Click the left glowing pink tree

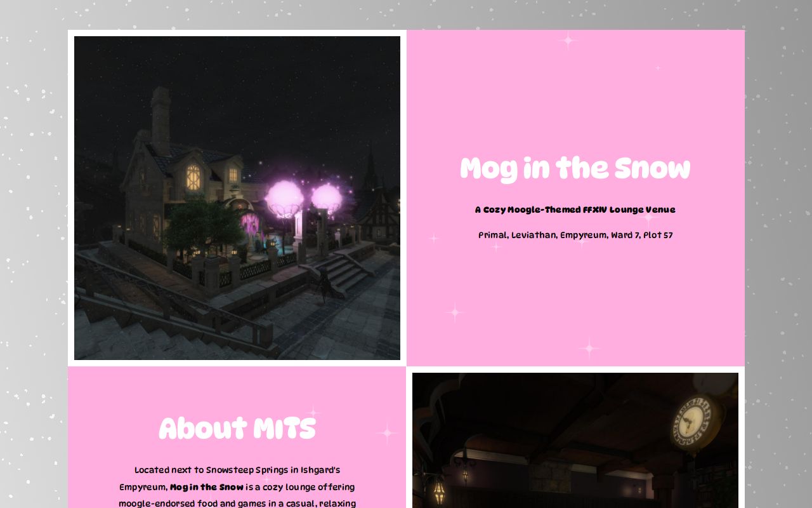[284, 198]
